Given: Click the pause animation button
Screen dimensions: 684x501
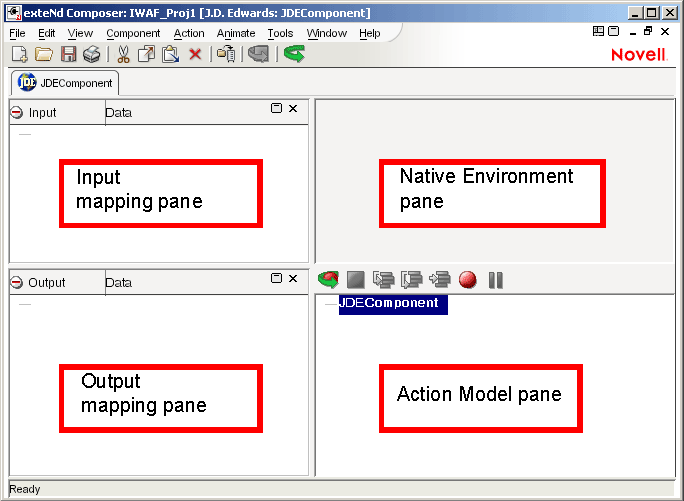Looking at the screenshot, I should click(496, 280).
